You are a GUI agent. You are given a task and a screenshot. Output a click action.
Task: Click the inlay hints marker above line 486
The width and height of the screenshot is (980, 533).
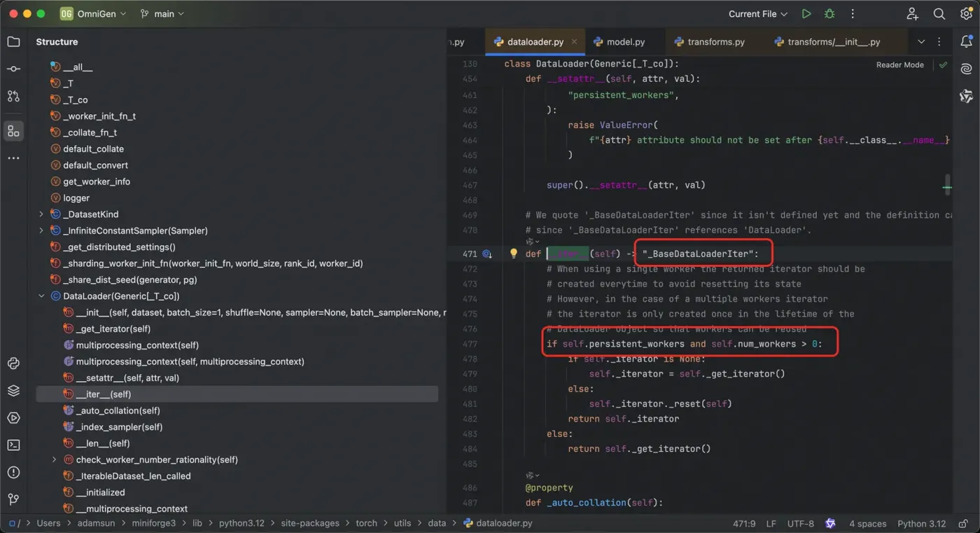(x=533, y=475)
